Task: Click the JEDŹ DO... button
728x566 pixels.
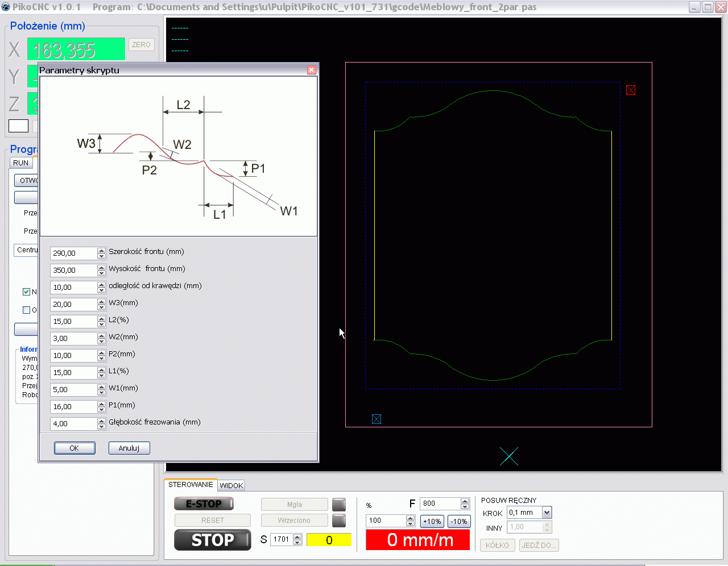Action: tap(539, 546)
